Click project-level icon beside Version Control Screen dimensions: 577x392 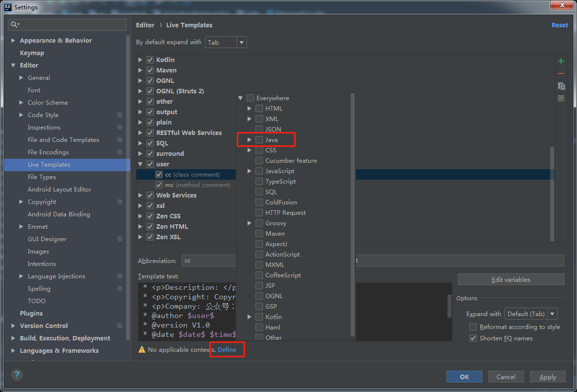click(120, 326)
